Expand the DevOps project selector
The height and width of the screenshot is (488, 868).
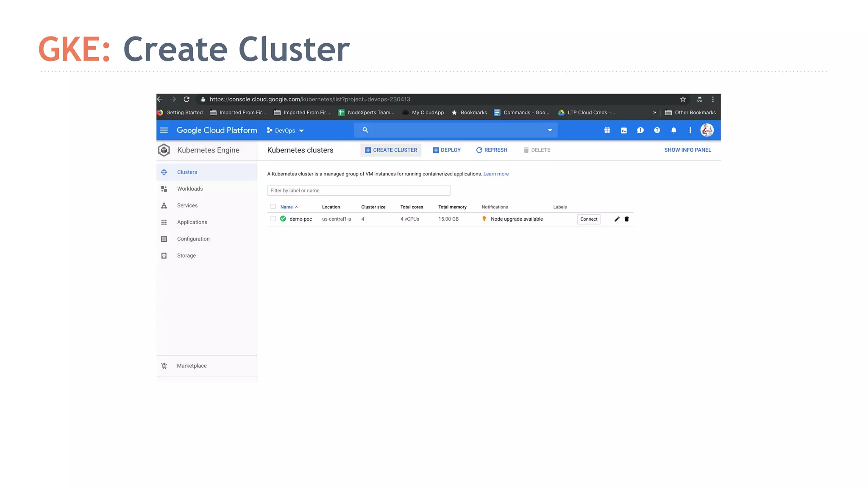click(285, 130)
